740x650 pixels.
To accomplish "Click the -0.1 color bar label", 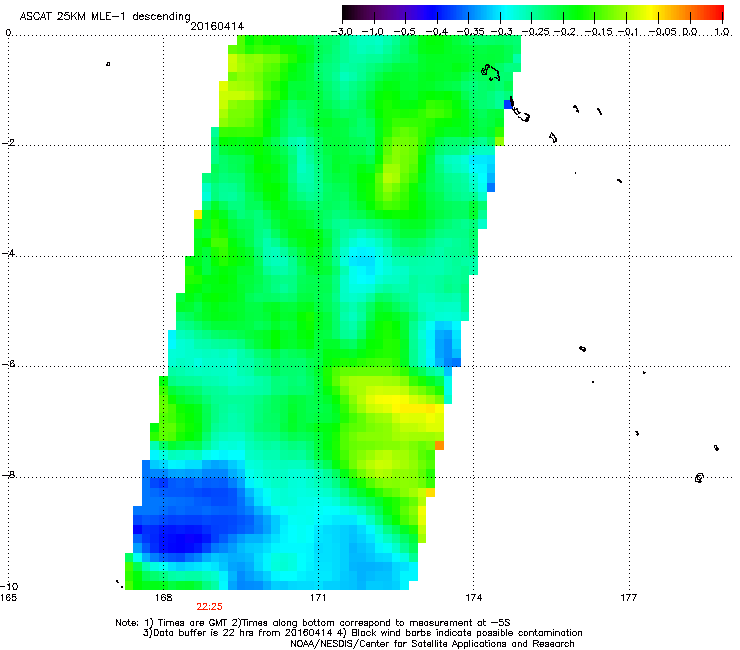I will 628,32.
